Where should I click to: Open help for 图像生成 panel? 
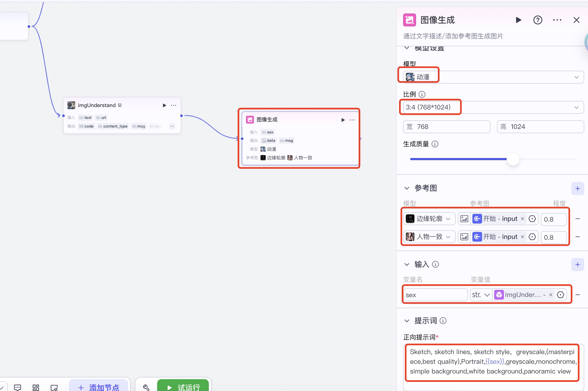pyautogui.click(x=538, y=20)
